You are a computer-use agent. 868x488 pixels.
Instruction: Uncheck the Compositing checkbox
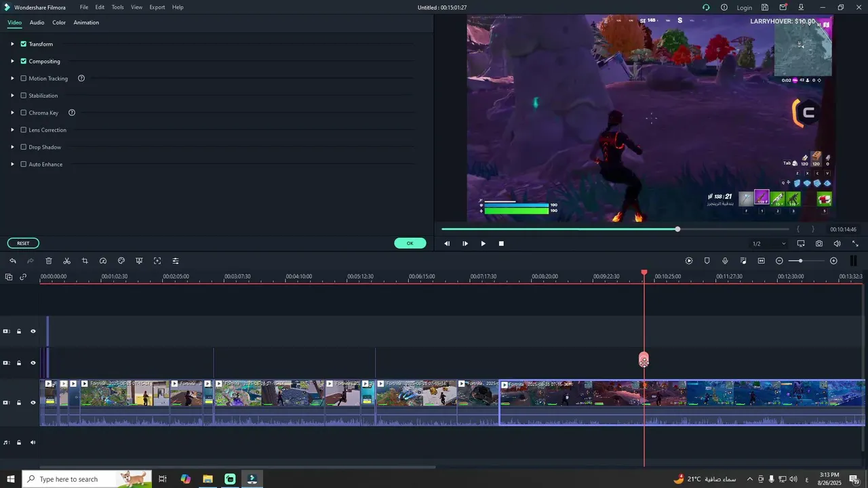[x=24, y=61]
